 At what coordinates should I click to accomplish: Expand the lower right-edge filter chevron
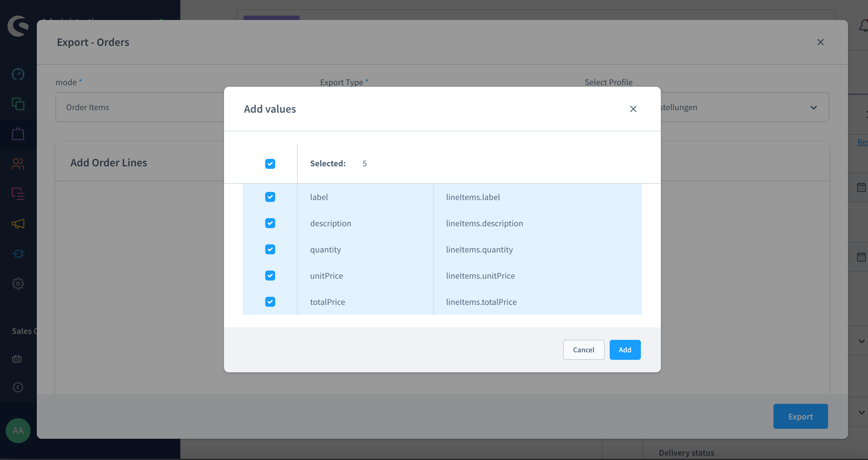(x=861, y=413)
